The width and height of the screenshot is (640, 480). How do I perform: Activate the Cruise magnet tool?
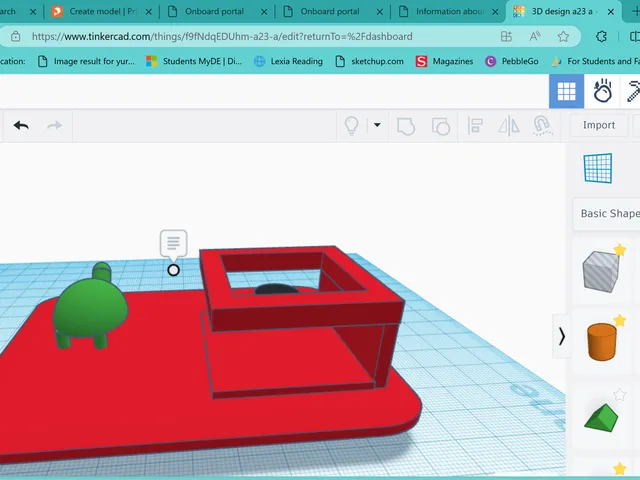coord(542,126)
